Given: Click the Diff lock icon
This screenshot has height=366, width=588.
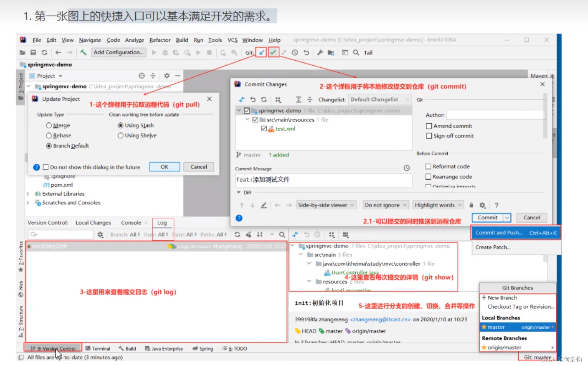Looking at the screenshot, I should click(471, 205).
